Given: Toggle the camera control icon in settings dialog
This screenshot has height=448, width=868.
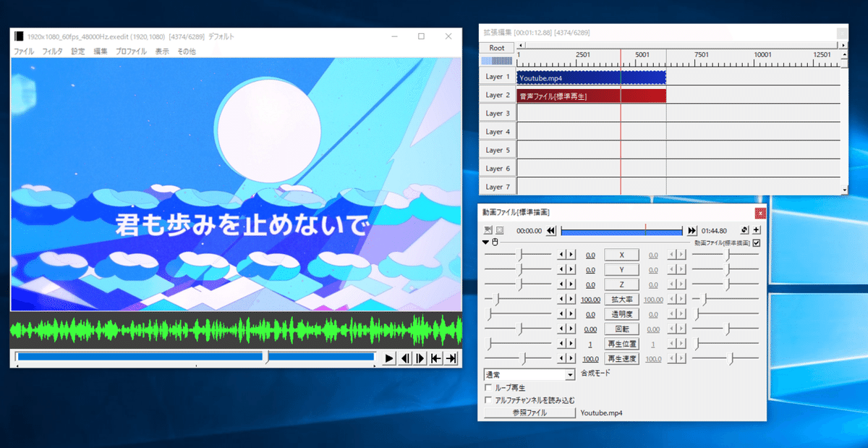Looking at the screenshot, I should coord(488,231).
